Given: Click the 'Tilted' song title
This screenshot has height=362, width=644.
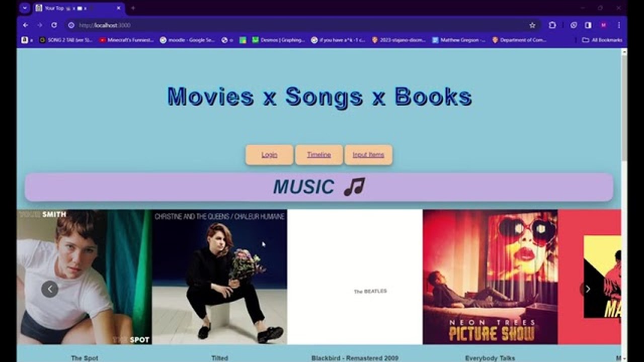Looking at the screenshot, I should point(220,358).
